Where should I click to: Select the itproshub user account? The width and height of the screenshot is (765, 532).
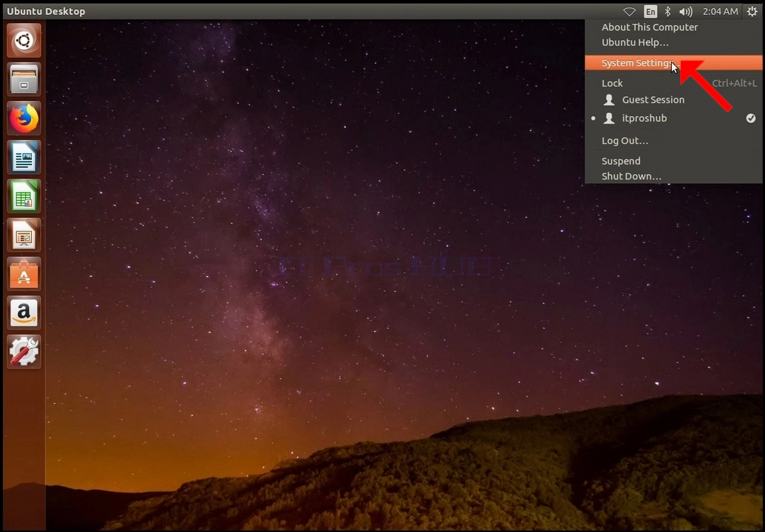click(x=673, y=118)
